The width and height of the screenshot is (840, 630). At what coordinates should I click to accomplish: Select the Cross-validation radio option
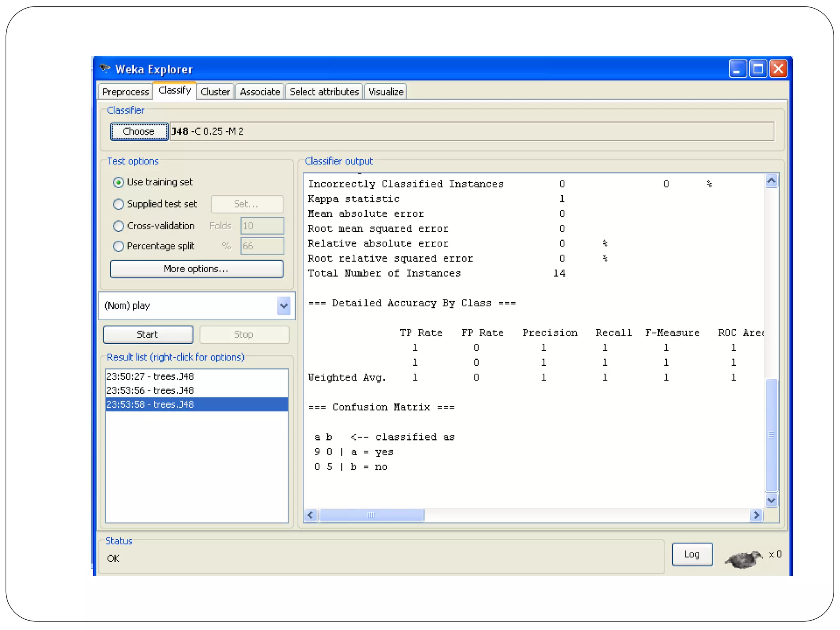[119, 226]
